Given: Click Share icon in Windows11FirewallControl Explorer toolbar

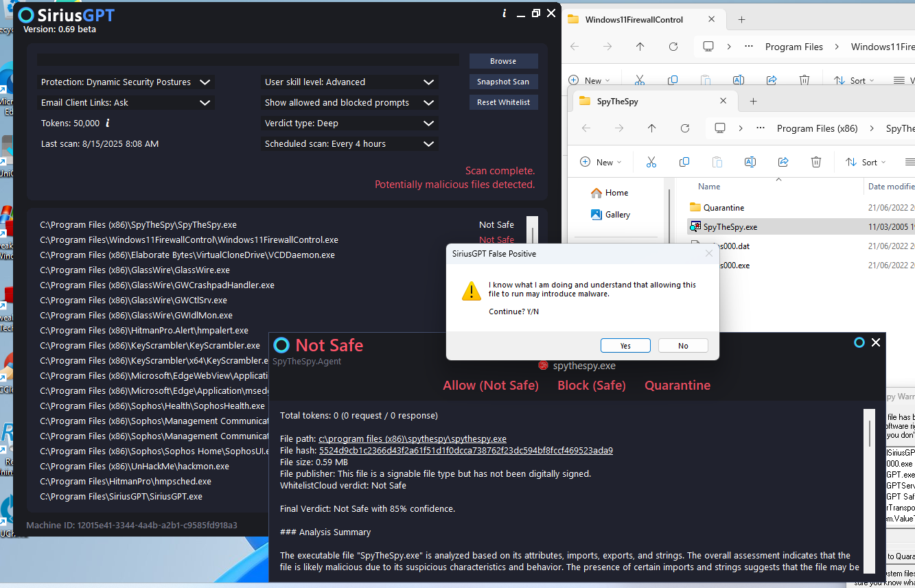Looking at the screenshot, I should [x=772, y=80].
